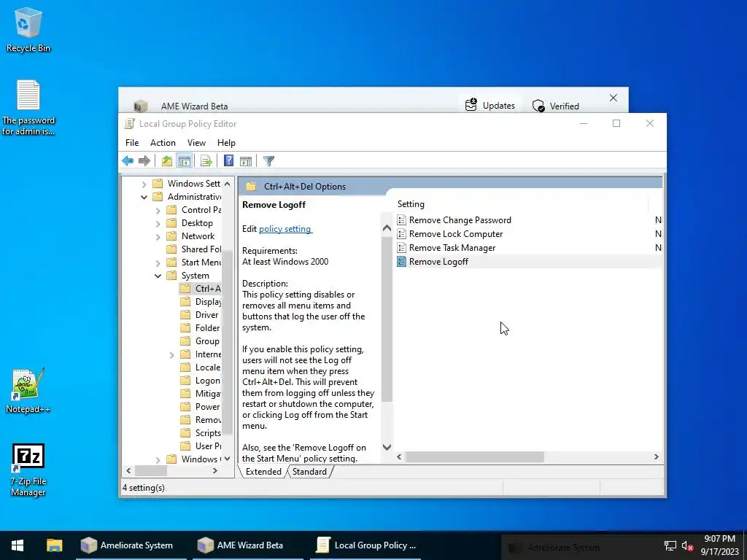Select the 7-Zip File Manager shortcut
747x560 pixels.
(28, 470)
